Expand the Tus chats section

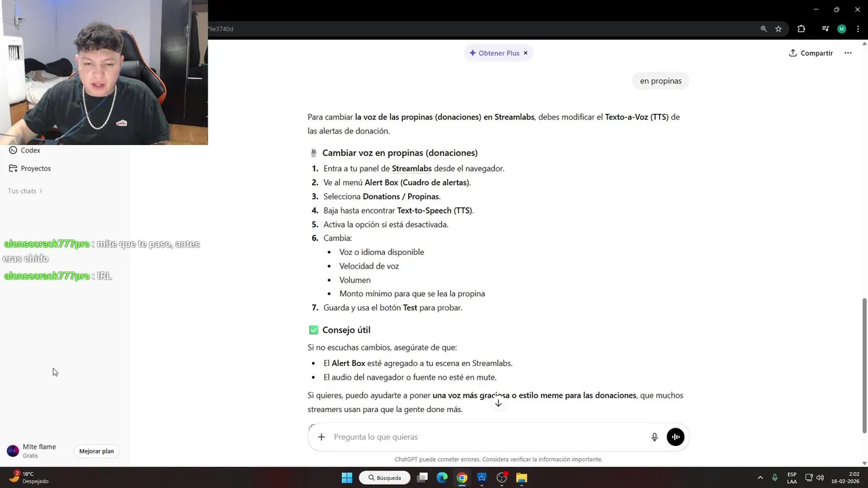pos(25,191)
